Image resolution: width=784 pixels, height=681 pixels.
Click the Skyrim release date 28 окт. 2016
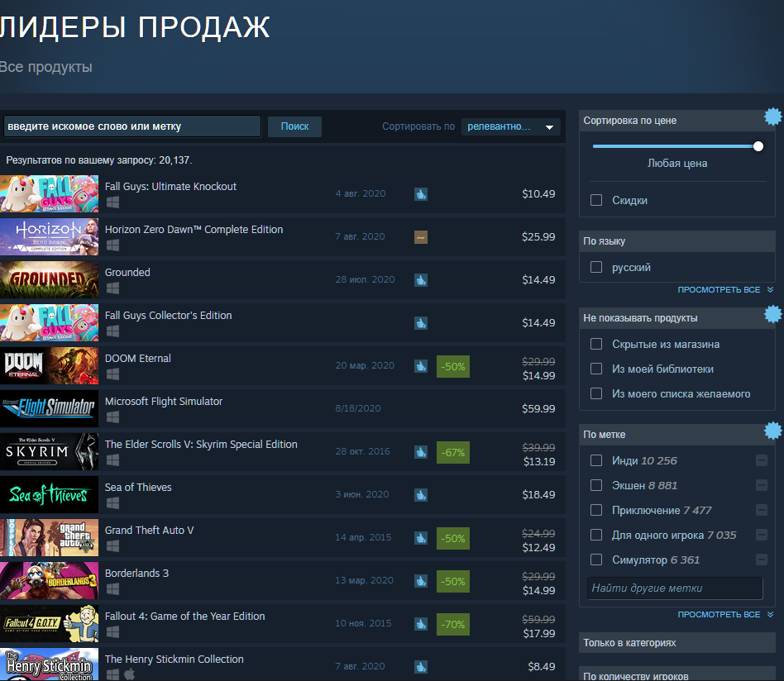[x=362, y=451]
